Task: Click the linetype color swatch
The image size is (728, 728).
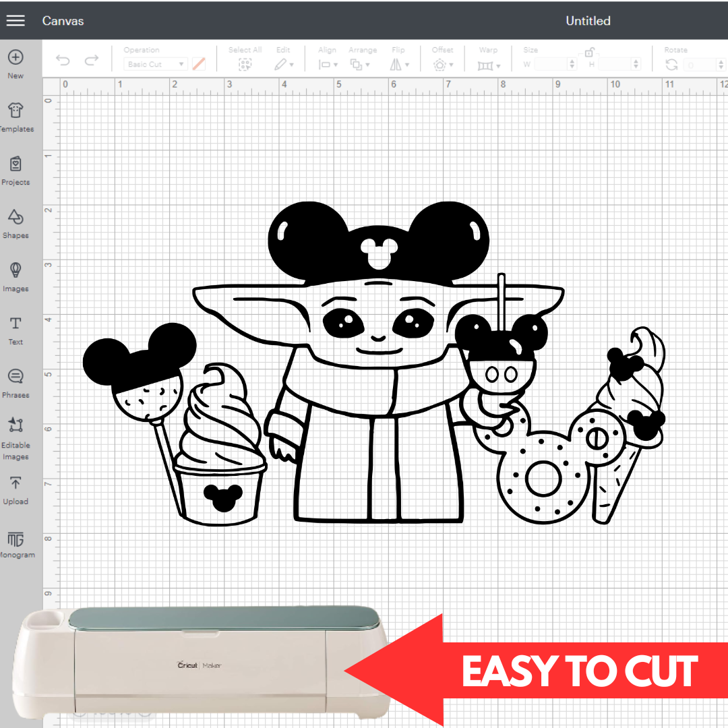Action: [199, 64]
